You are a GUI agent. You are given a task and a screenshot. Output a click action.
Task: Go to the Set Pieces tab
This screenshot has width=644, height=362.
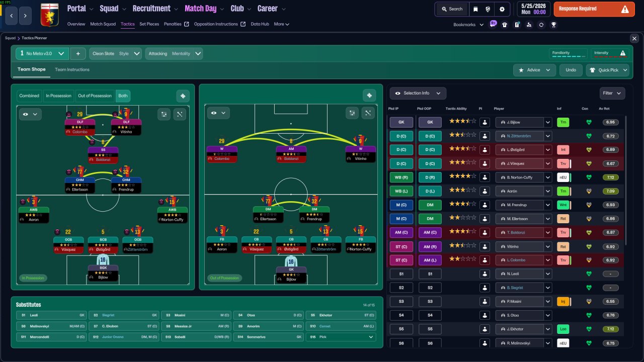(149, 24)
